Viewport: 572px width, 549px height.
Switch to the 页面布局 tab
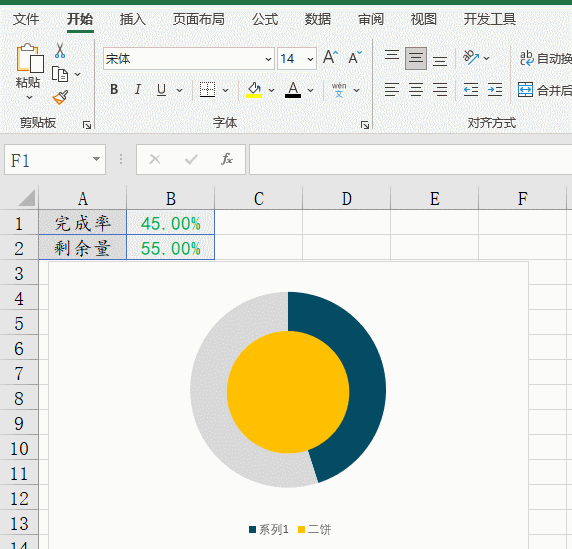pyautogui.click(x=199, y=19)
